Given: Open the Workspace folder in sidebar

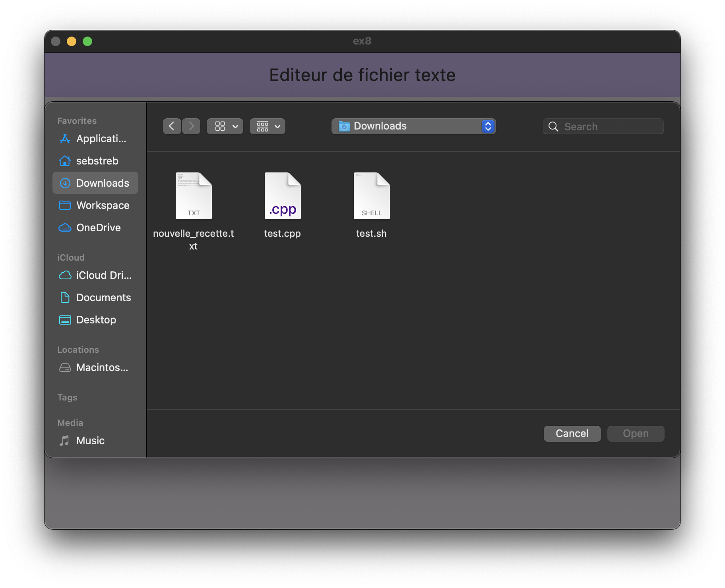Looking at the screenshot, I should [x=95, y=205].
